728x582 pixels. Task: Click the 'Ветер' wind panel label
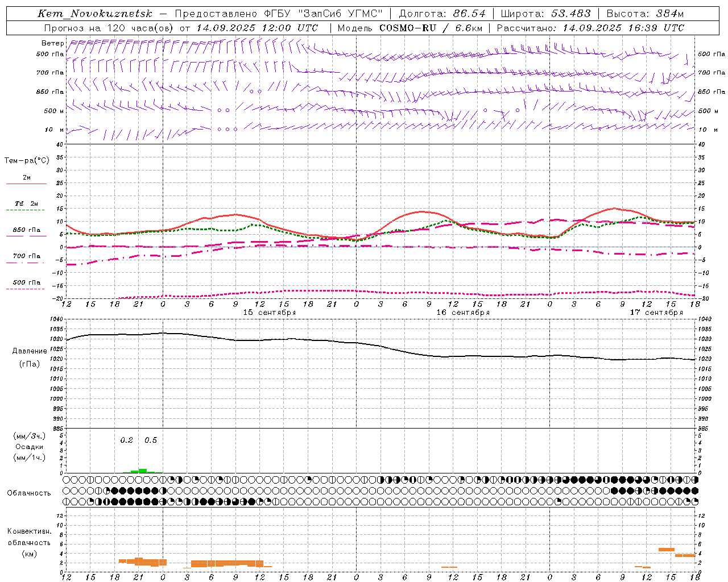(x=52, y=43)
